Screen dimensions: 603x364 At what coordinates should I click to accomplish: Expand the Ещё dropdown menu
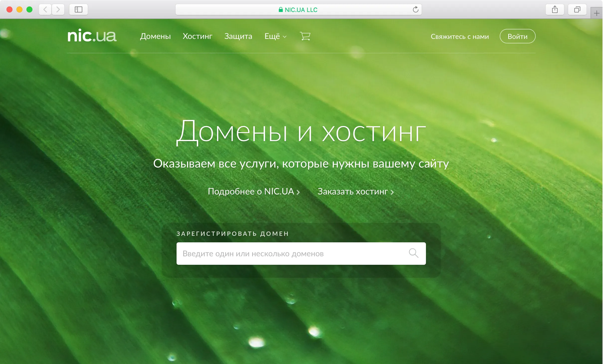[x=275, y=36]
